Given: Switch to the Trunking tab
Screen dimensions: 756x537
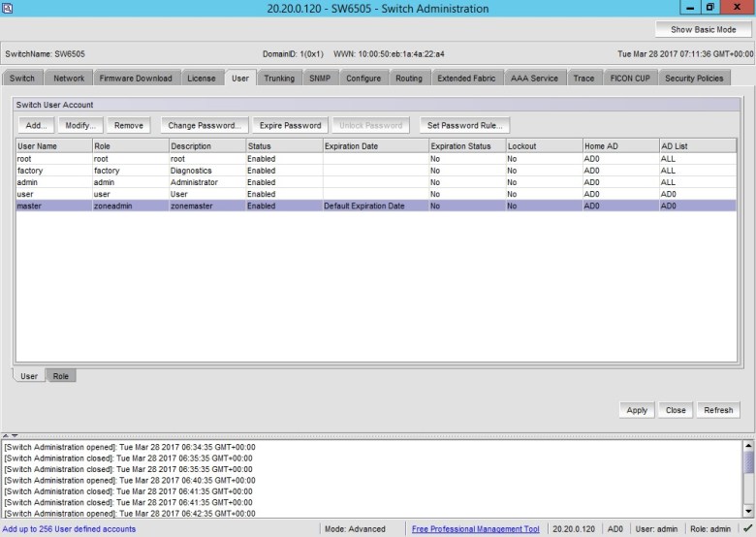Looking at the screenshot, I should (x=279, y=79).
